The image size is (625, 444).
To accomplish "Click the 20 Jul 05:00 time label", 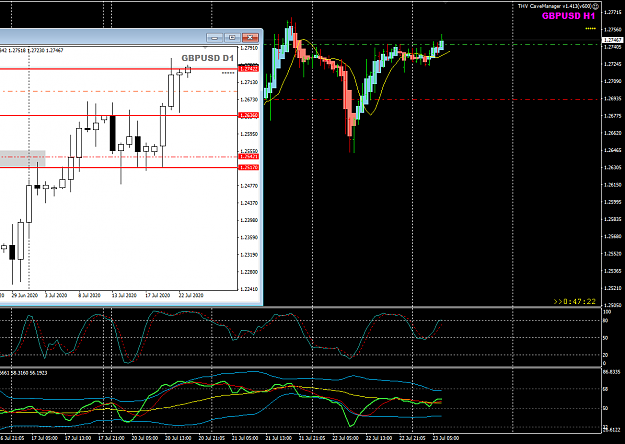I will [x=145, y=438].
